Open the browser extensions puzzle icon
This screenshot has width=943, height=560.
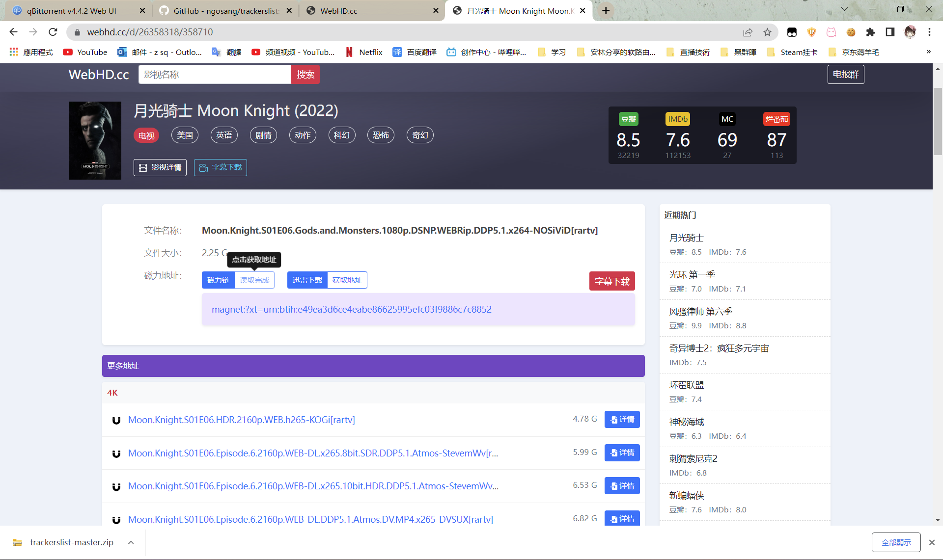coord(870,32)
